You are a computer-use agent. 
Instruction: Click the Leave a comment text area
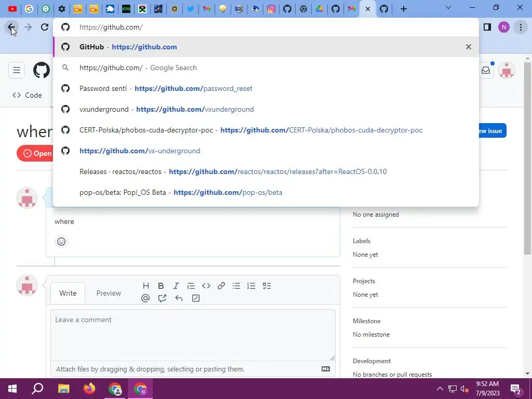click(193, 335)
